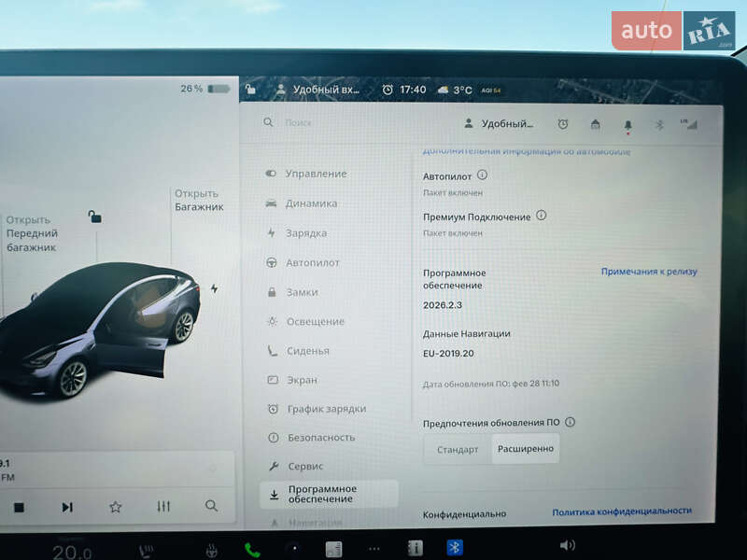Tap the cabin temperature 20.0 control
Image resolution: width=747 pixels, height=560 pixels.
(74, 549)
